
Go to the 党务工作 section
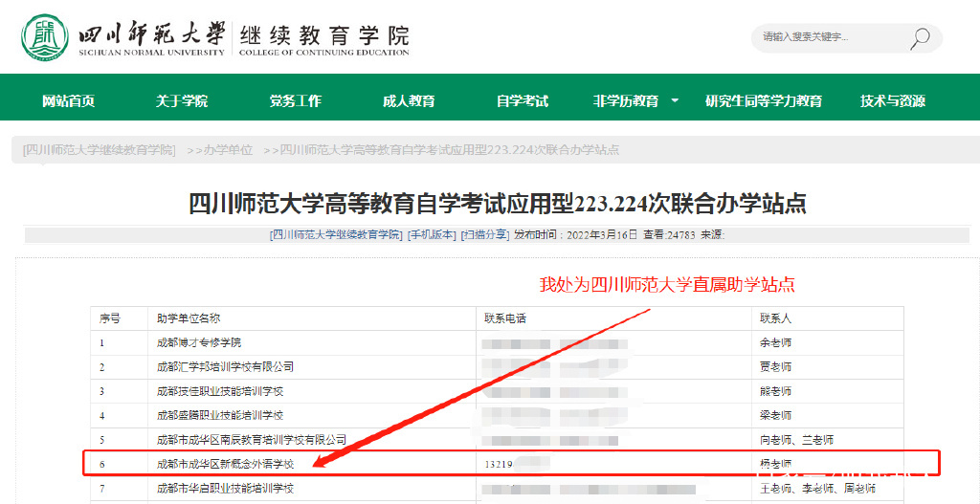[295, 100]
